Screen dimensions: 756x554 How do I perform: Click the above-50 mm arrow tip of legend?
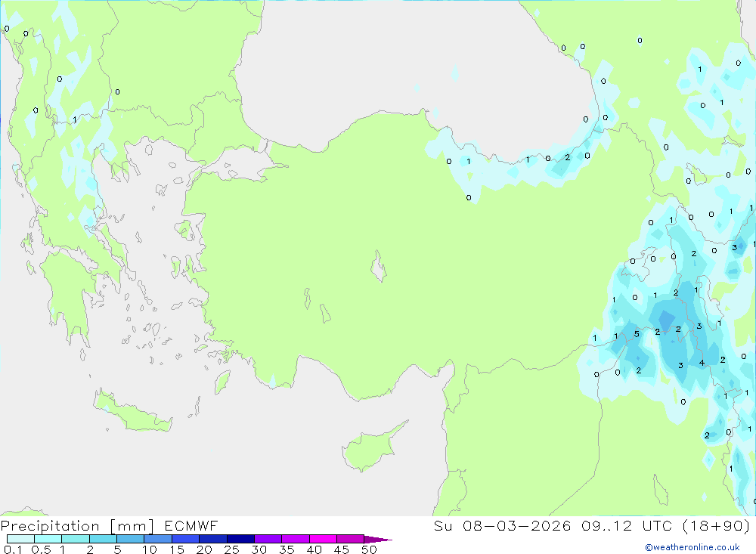[378, 540]
